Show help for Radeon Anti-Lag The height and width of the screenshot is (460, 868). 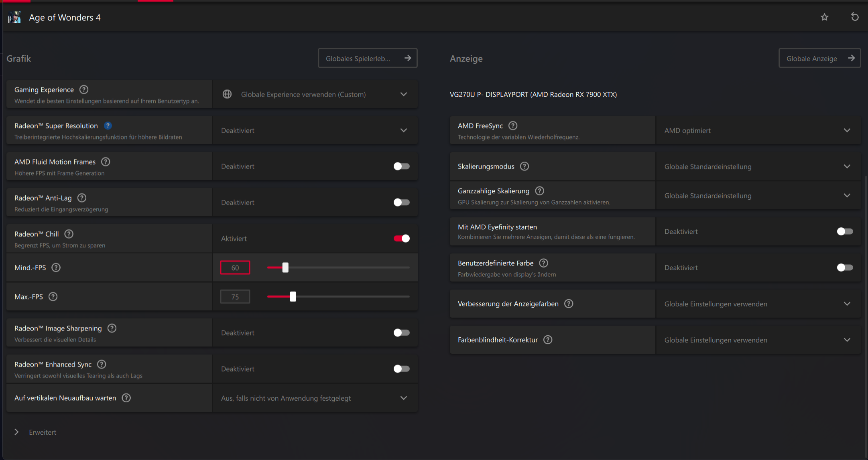point(82,198)
